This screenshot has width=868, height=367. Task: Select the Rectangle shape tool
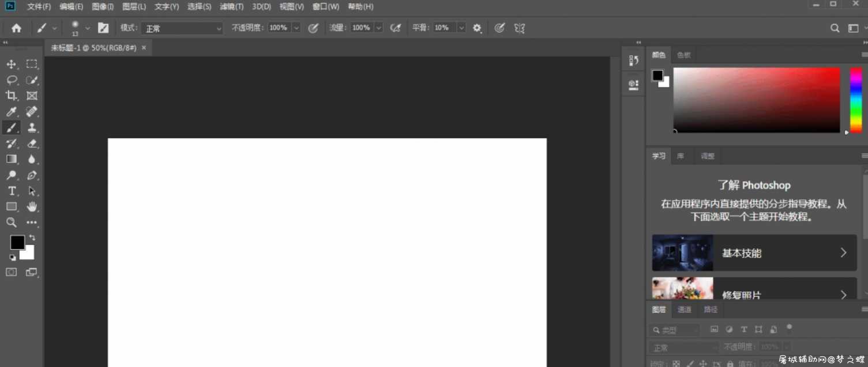11,206
